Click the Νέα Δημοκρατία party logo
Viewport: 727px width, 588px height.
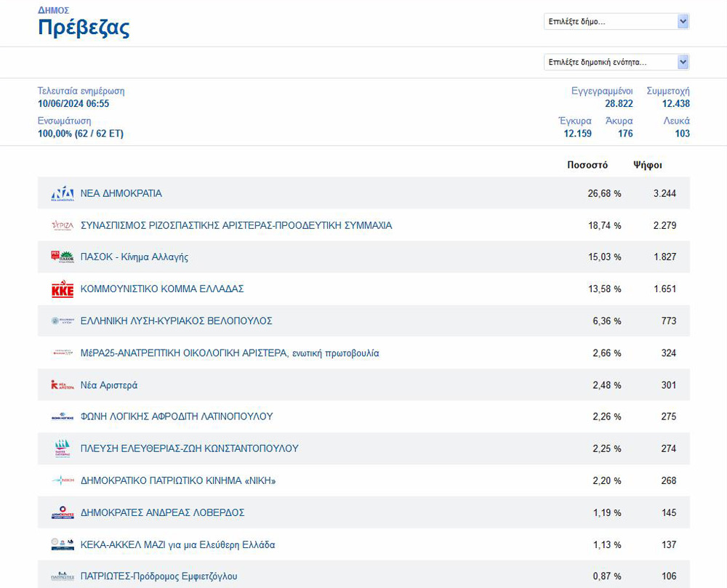point(63,194)
